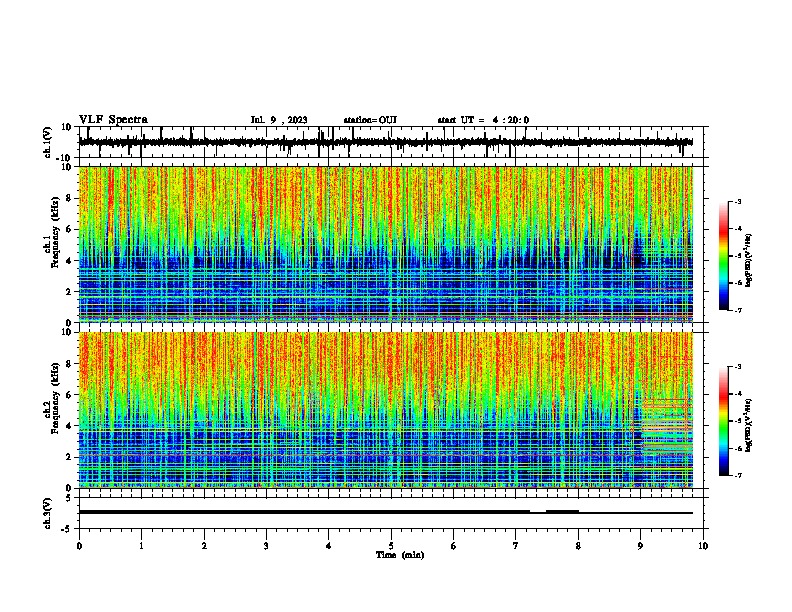792x612 pixels.
Task: Click the "-5" tick of ch.3(V) axis
Action: coord(68,529)
